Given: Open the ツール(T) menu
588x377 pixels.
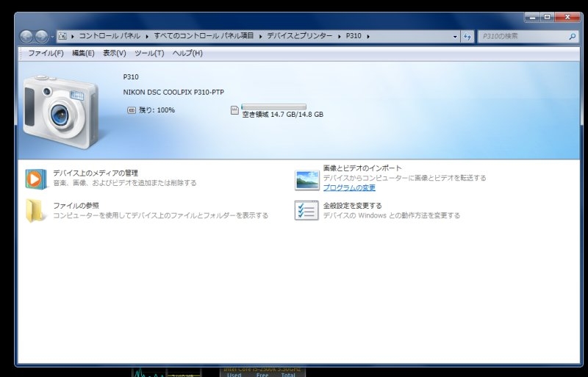Looking at the screenshot, I should [149, 53].
